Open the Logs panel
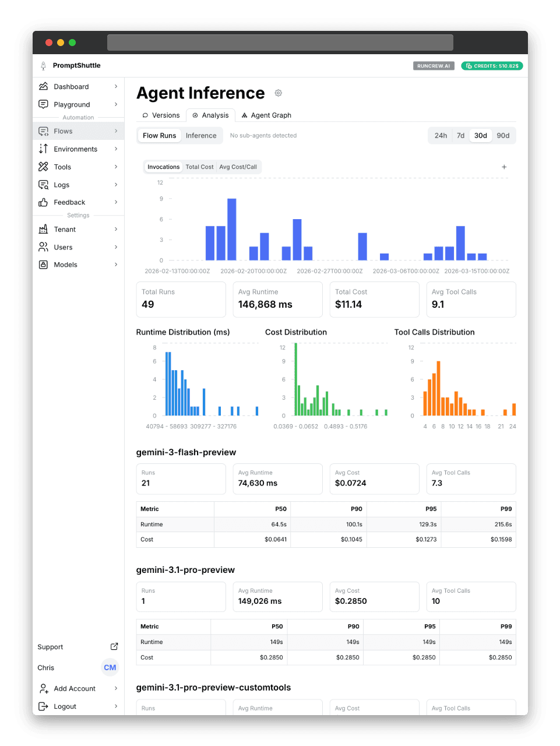Screen dimensions: 560x746 pyautogui.click(x=61, y=185)
